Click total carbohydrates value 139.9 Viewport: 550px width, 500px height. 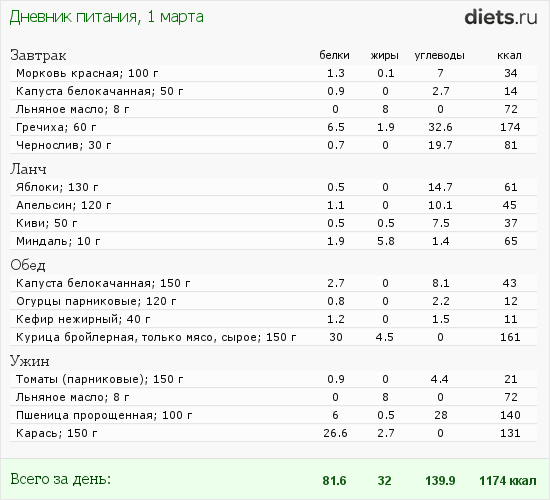(440, 481)
